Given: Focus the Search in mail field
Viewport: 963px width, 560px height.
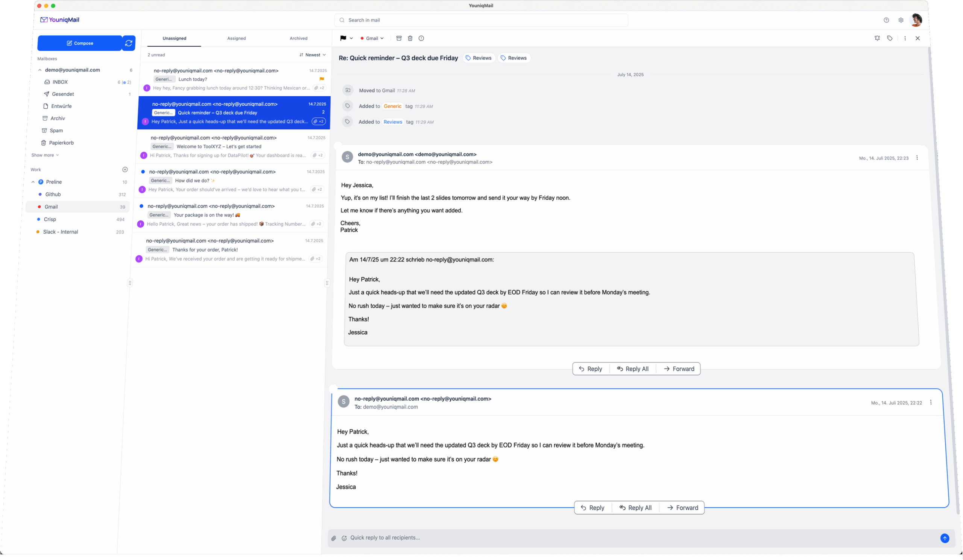Looking at the screenshot, I should pos(481,20).
